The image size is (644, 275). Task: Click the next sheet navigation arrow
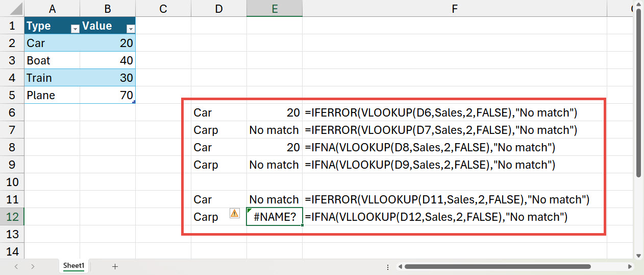33,266
